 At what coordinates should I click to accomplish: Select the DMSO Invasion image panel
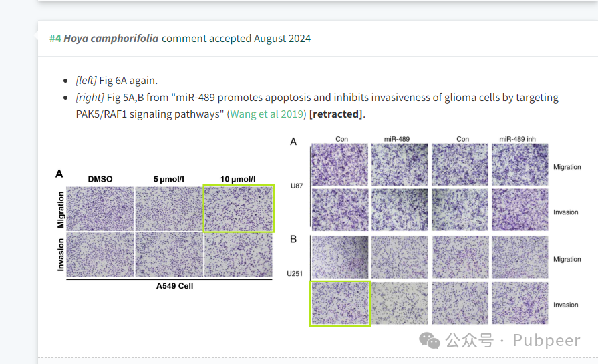pos(100,254)
